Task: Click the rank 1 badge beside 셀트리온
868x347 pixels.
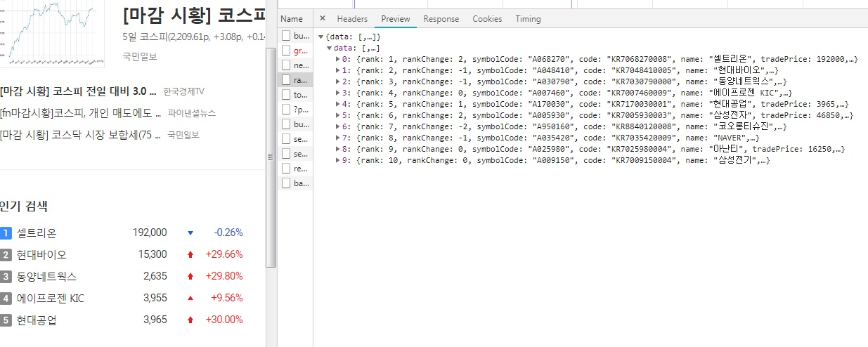Action: coord(6,233)
